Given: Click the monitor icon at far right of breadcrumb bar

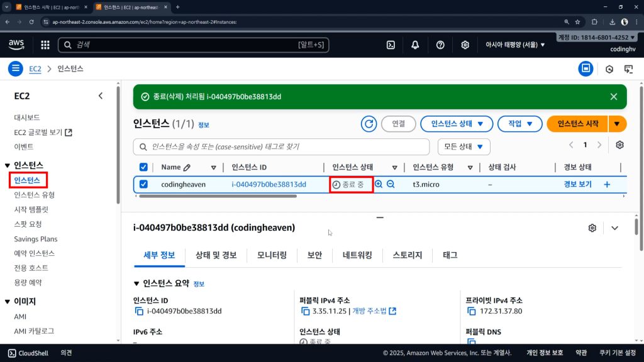Looking at the screenshot, I should point(628,69).
